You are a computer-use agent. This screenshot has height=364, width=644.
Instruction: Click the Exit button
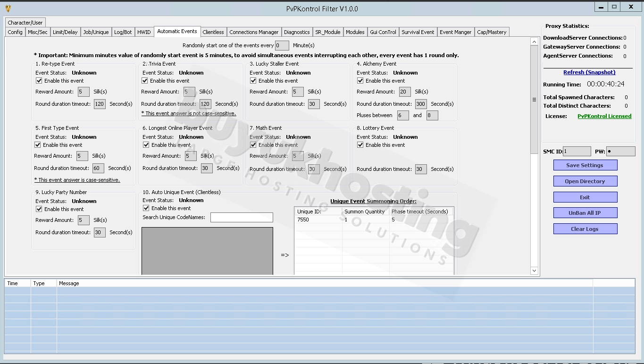(585, 197)
